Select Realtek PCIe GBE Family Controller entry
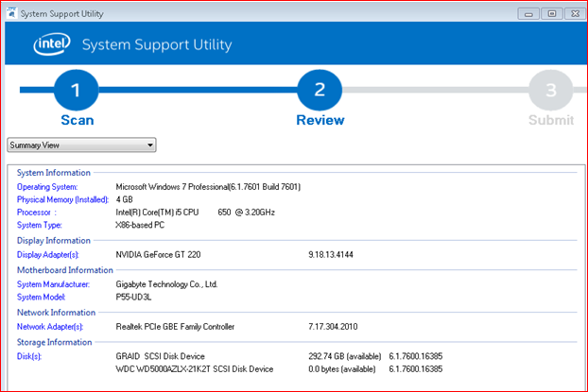The height and width of the screenshot is (392, 588). click(175, 327)
